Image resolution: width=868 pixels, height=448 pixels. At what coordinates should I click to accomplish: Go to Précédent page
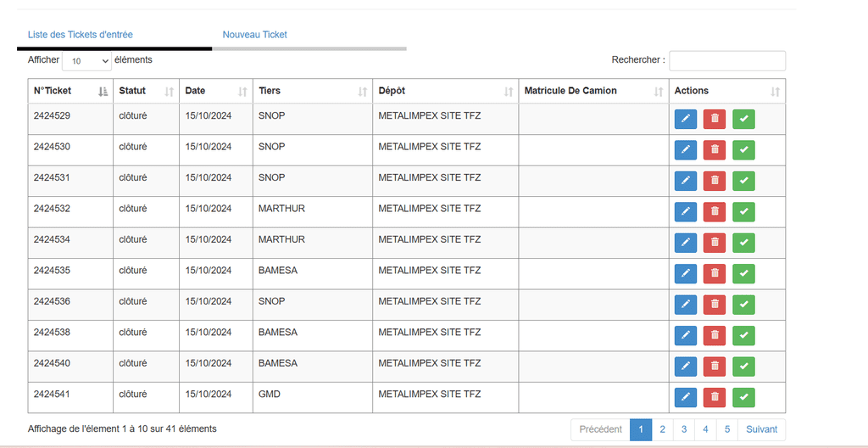601,429
